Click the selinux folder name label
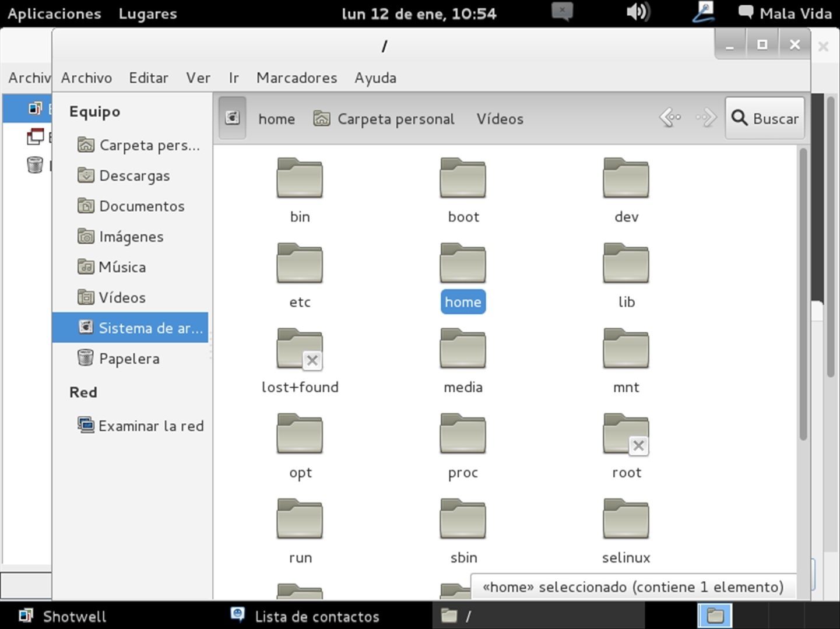Image resolution: width=840 pixels, height=629 pixels. [626, 557]
